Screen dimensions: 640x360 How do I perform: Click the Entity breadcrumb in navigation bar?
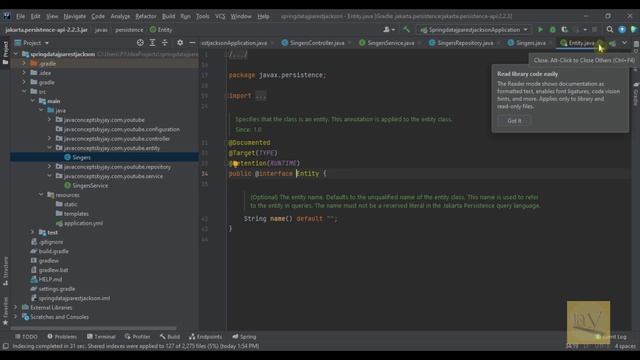tap(161, 30)
